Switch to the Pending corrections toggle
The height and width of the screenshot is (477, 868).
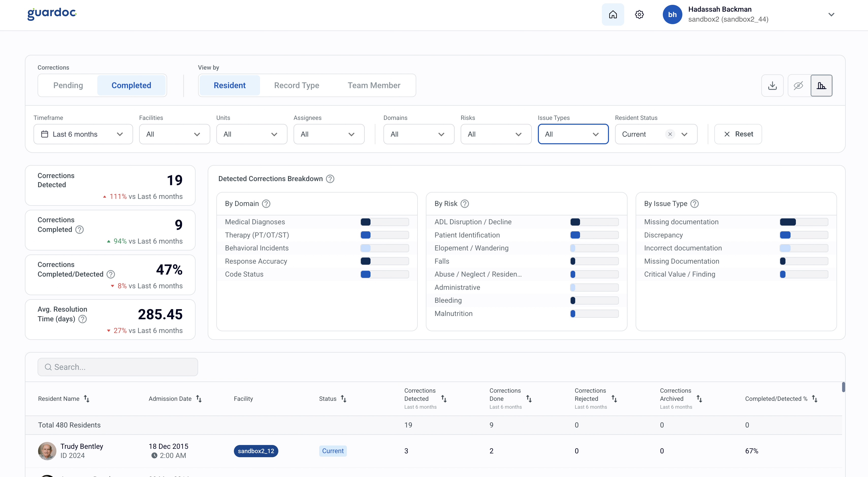[68, 85]
